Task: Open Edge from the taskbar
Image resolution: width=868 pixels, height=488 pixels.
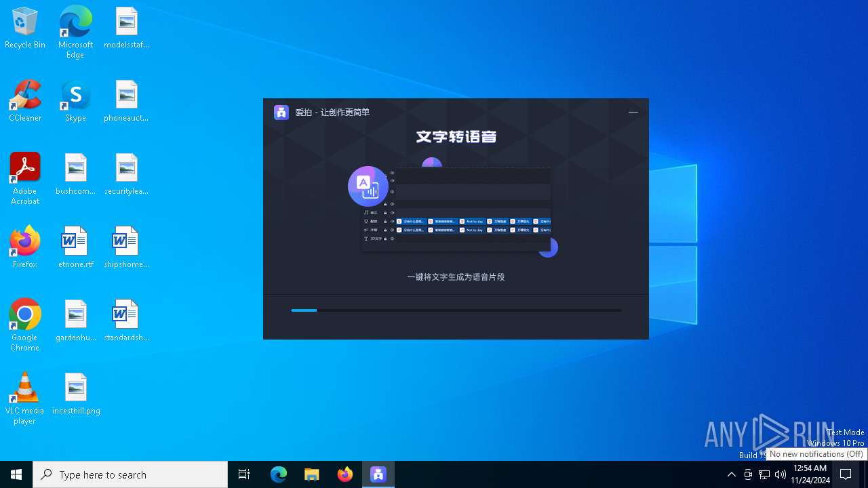Action: pyautogui.click(x=279, y=474)
